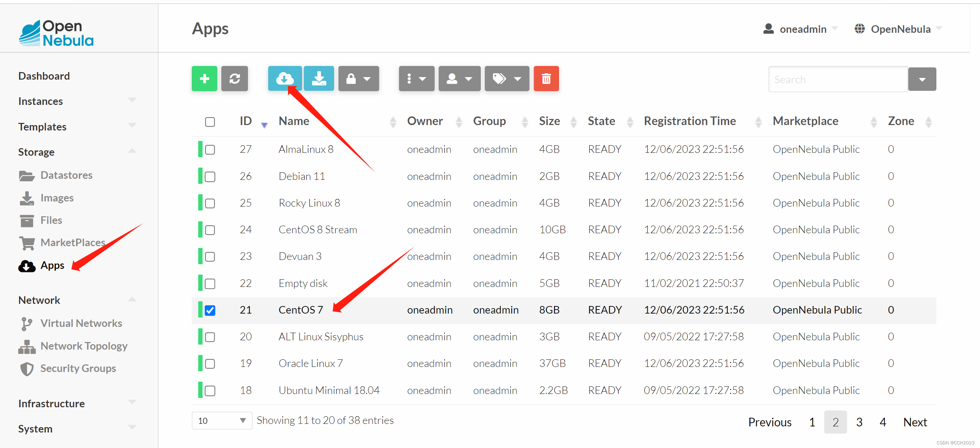Open the labels tag dropdown
The width and height of the screenshot is (980, 448).
pos(506,79)
